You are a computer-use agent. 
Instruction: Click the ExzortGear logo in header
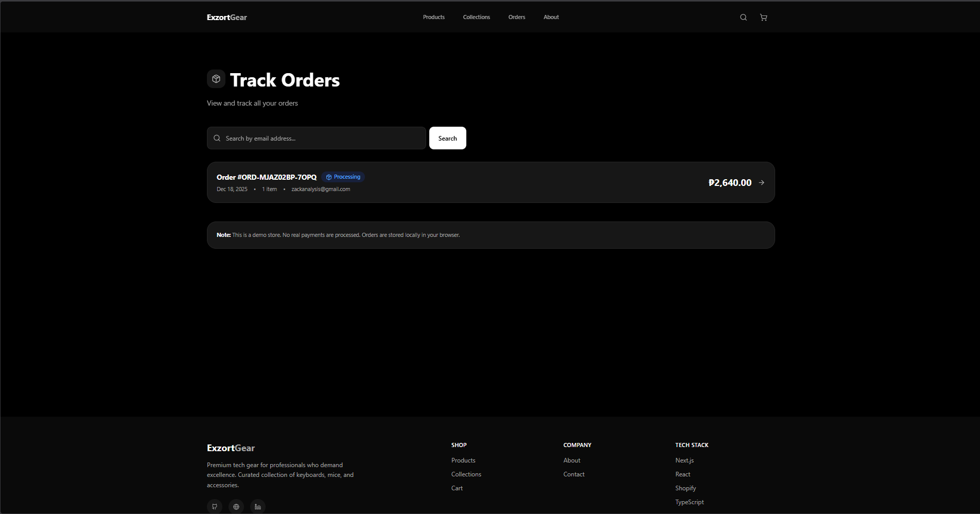(x=226, y=18)
